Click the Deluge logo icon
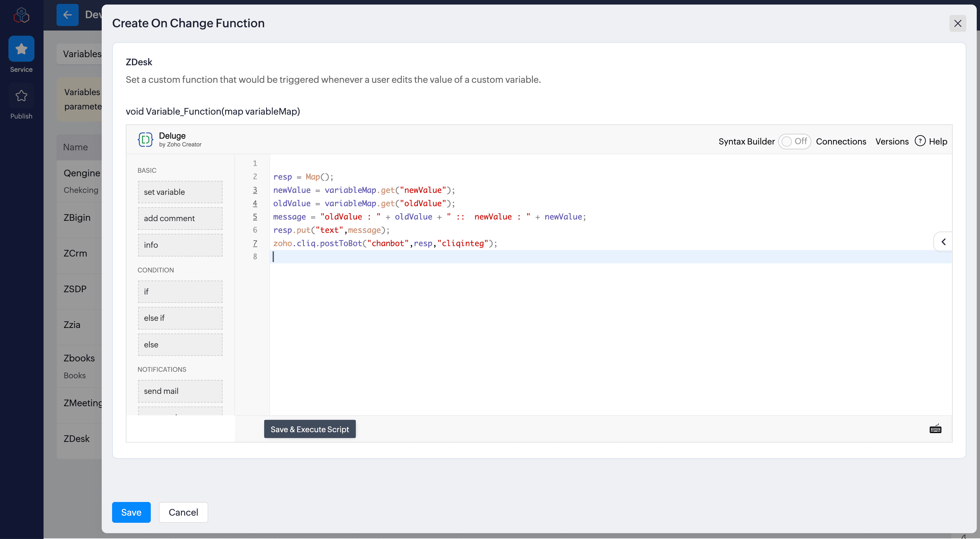980x539 pixels. (145, 140)
